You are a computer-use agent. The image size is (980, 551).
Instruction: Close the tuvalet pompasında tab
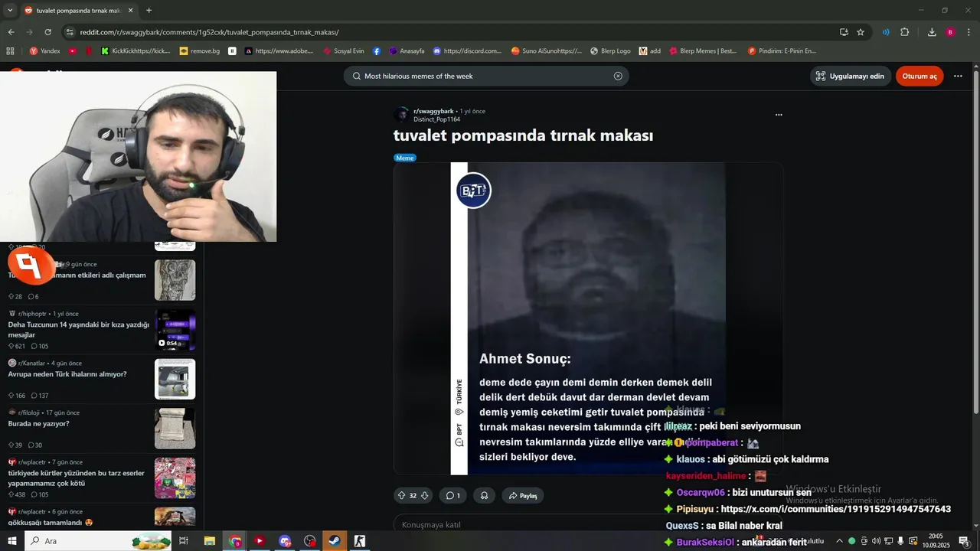pos(131,11)
